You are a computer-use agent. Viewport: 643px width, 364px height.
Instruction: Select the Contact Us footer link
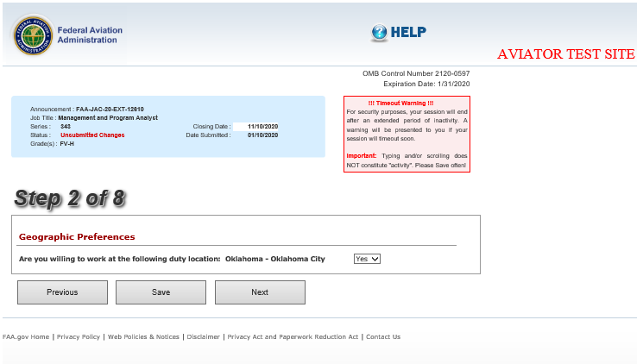[383, 337]
